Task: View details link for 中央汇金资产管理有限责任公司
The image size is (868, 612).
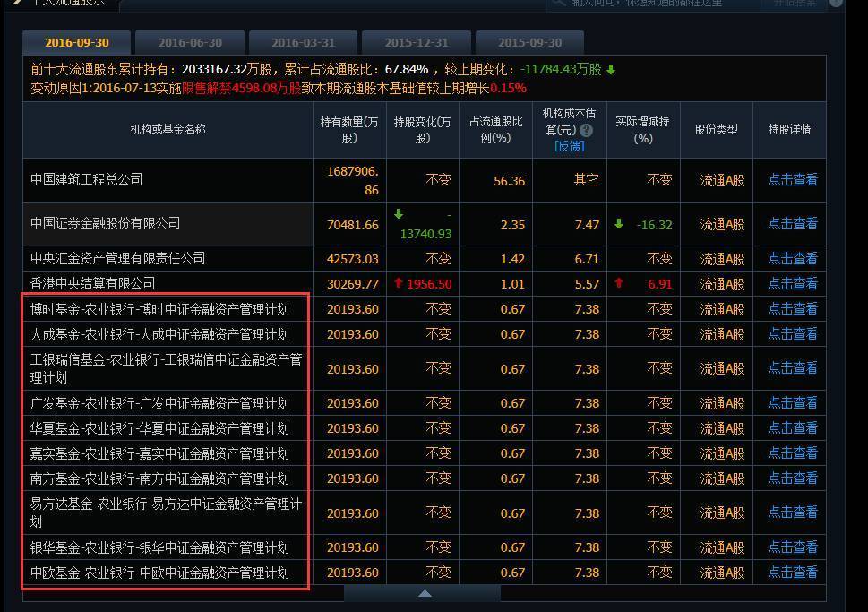Action: (793, 259)
